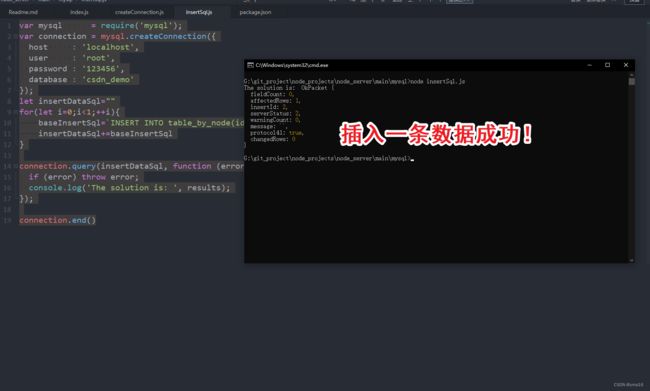
Task: Click the last cmd prompt line with cursor
Action: 329,158
